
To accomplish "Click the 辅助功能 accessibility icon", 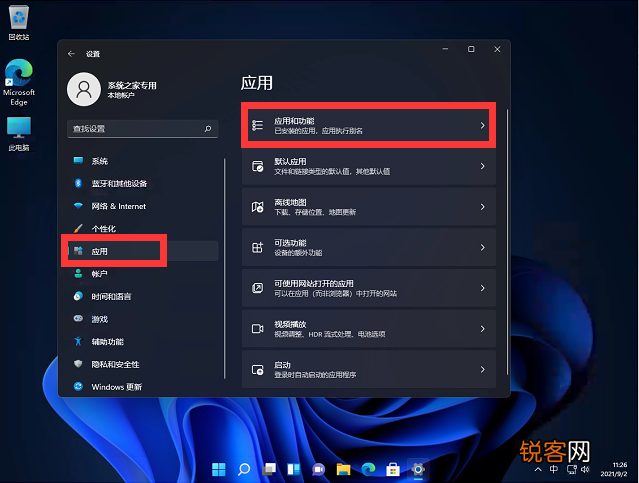I will (x=78, y=341).
